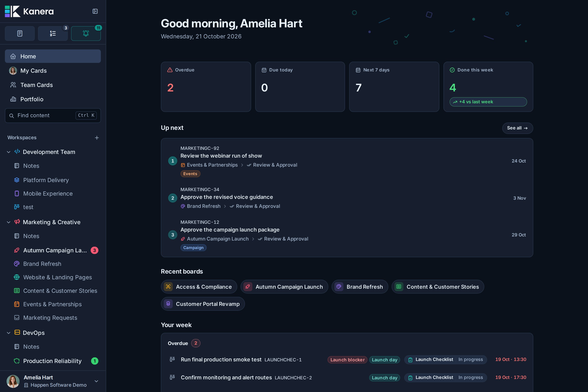Image resolution: width=588 pixels, height=392 pixels.
Task: Open the numbered list tab with badge 3
Action: (53, 33)
